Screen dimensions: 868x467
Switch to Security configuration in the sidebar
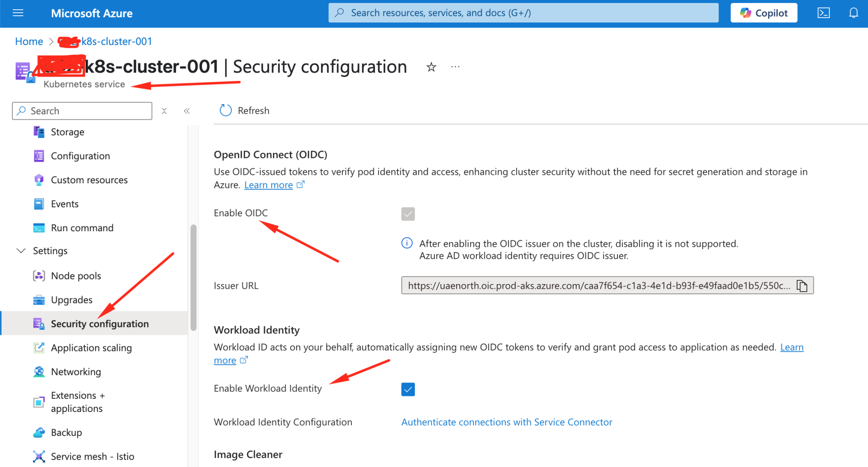(100, 323)
